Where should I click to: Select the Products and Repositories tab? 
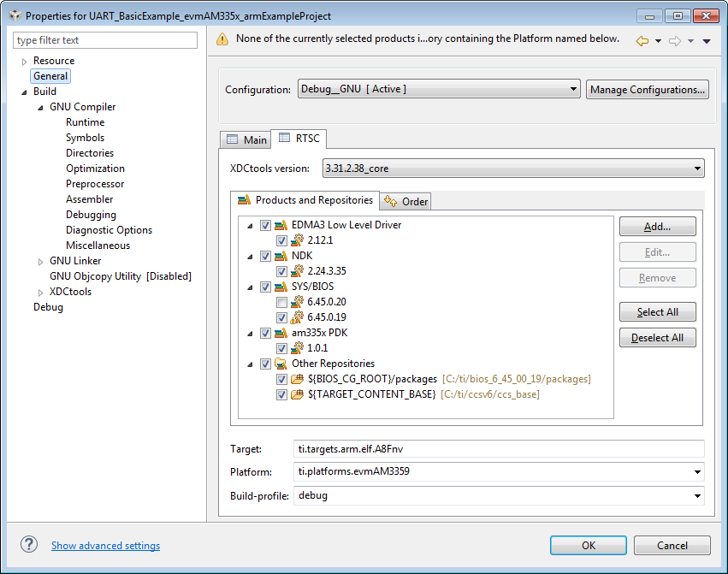pyautogui.click(x=305, y=200)
